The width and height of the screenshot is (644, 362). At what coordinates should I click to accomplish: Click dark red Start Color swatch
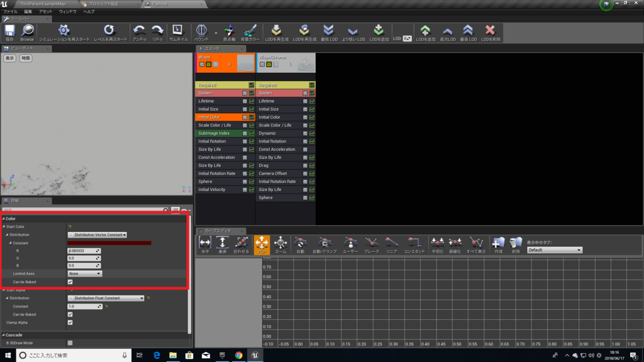pos(109,243)
